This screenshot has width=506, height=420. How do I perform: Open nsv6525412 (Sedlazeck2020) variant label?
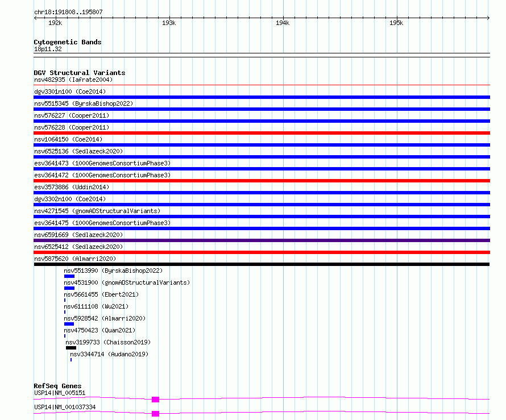78,247
